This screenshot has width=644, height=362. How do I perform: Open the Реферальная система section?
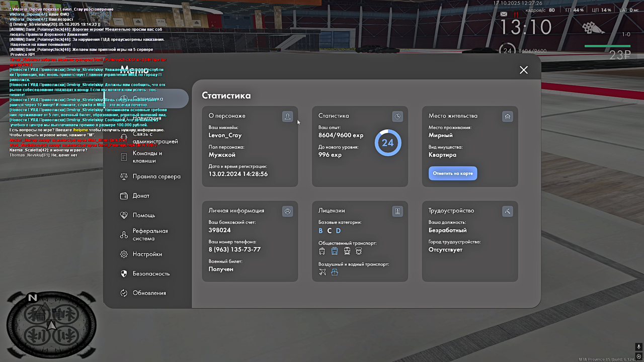(x=144, y=235)
